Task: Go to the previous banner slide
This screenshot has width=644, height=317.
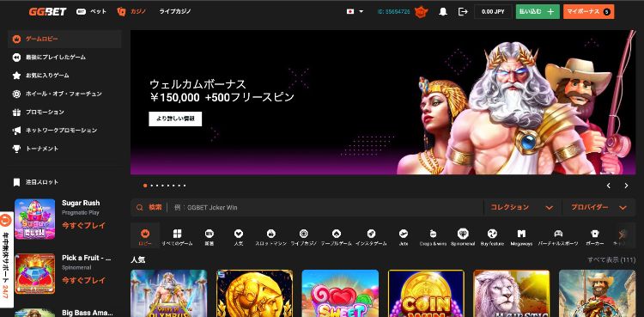Action: [608, 186]
